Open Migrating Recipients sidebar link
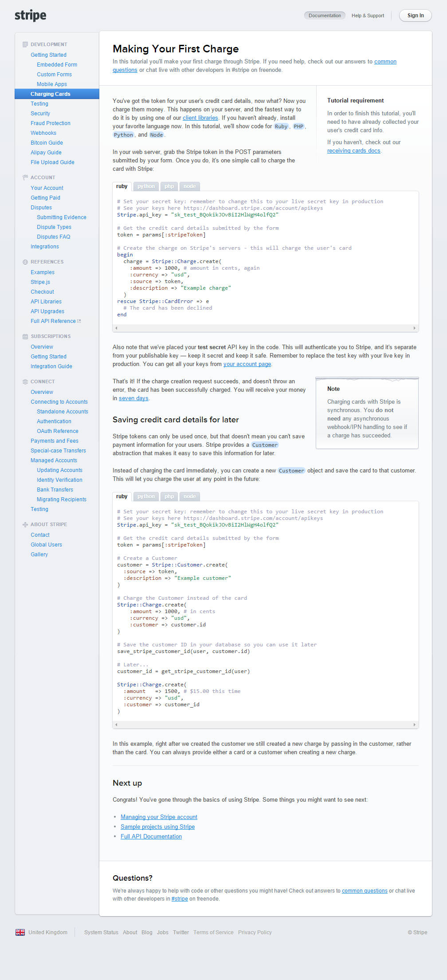The height and width of the screenshot is (980, 447). (62, 500)
